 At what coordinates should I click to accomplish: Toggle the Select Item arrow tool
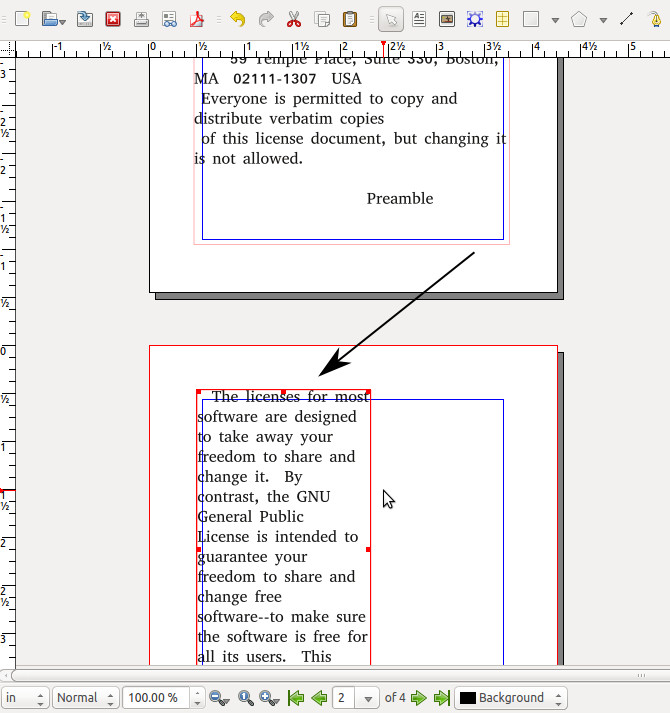click(x=391, y=19)
